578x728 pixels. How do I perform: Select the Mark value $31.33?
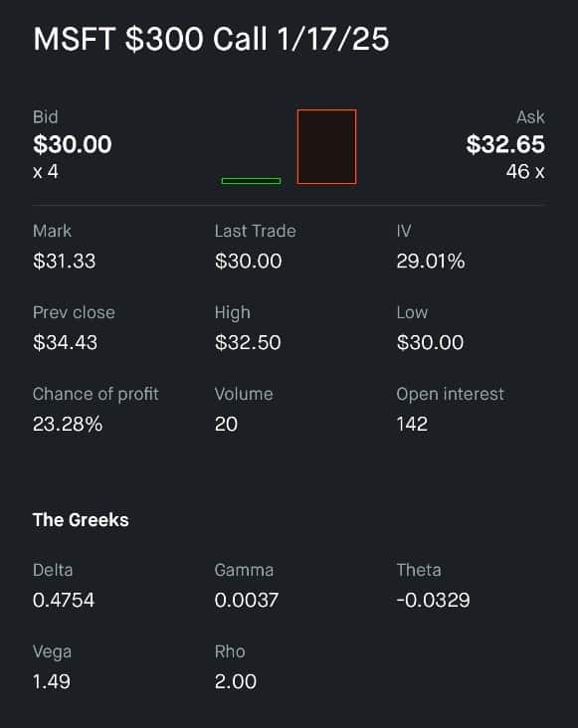(x=64, y=261)
